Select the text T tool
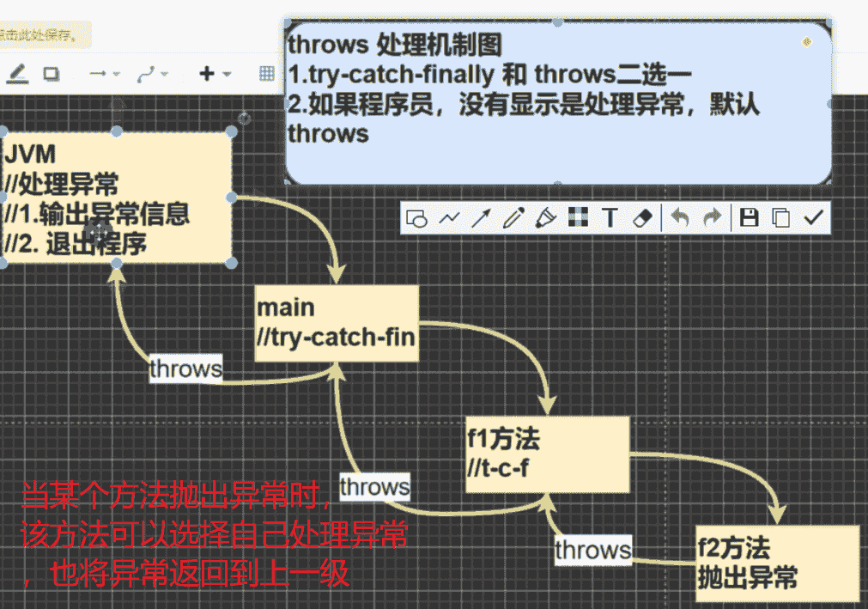The image size is (868, 609). [610, 218]
